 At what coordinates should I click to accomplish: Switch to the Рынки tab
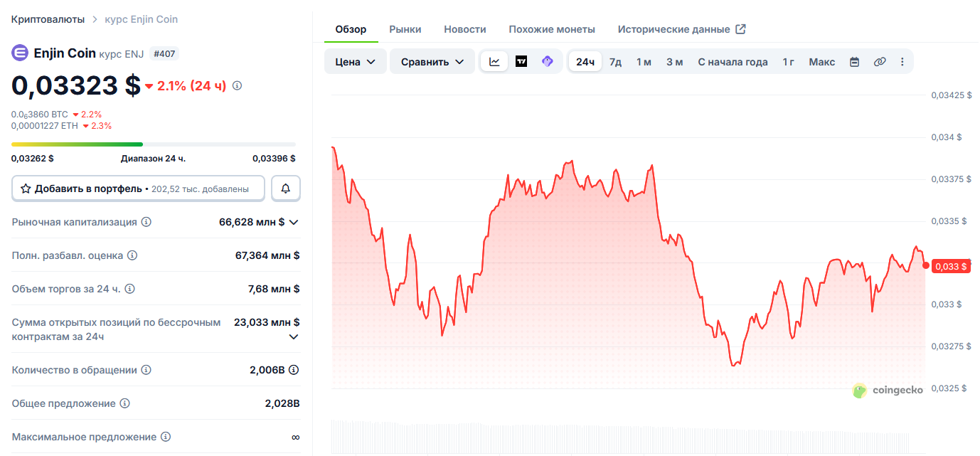tap(405, 29)
